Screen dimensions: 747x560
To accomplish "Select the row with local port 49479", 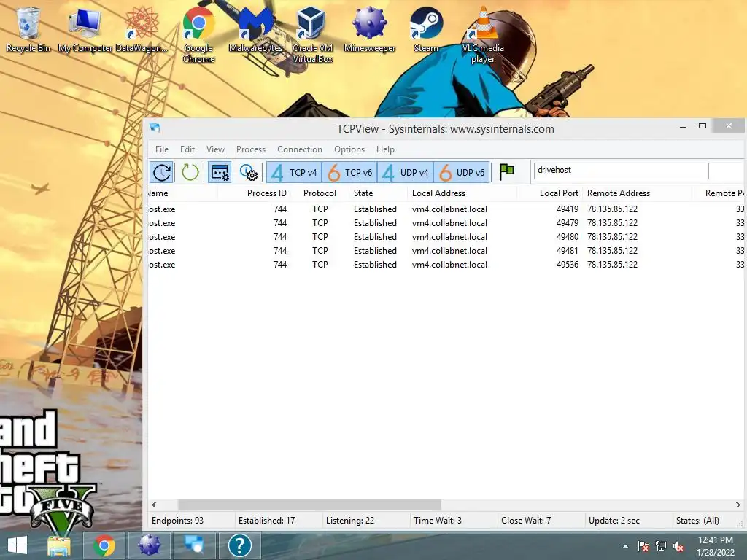I will [446, 223].
